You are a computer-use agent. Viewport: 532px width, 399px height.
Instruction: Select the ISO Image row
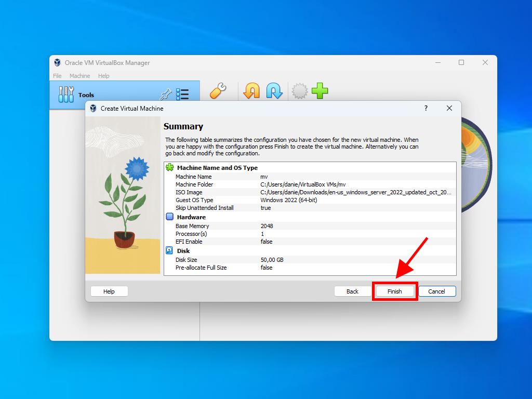[x=310, y=192]
